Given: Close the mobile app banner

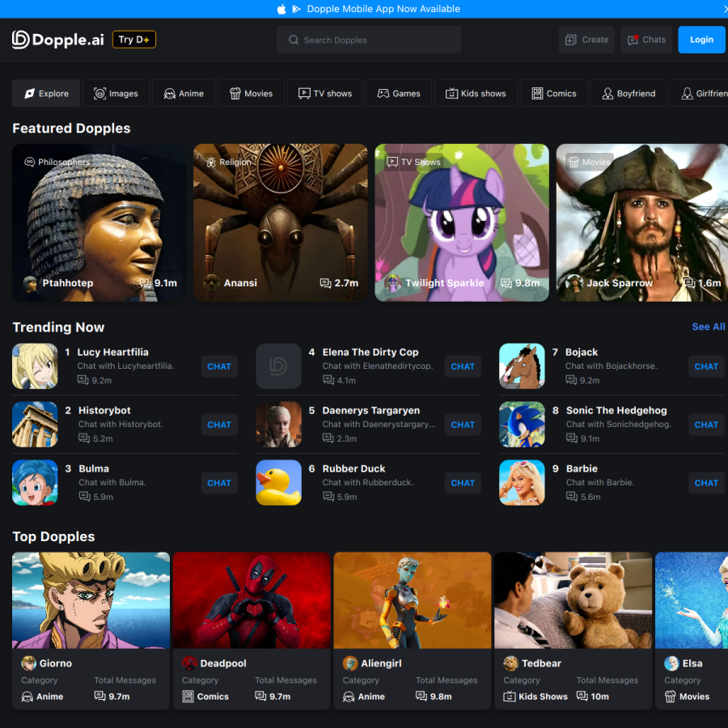Looking at the screenshot, I should point(726,9).
